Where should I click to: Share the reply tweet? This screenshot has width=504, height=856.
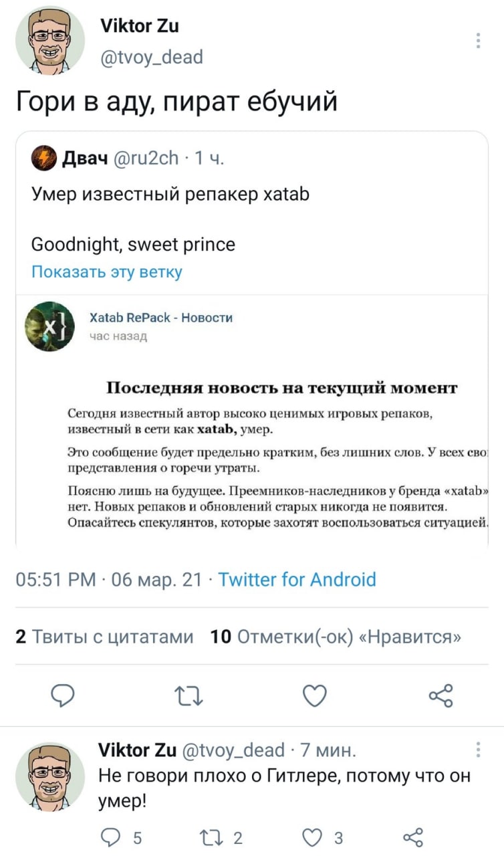point(414,837)
